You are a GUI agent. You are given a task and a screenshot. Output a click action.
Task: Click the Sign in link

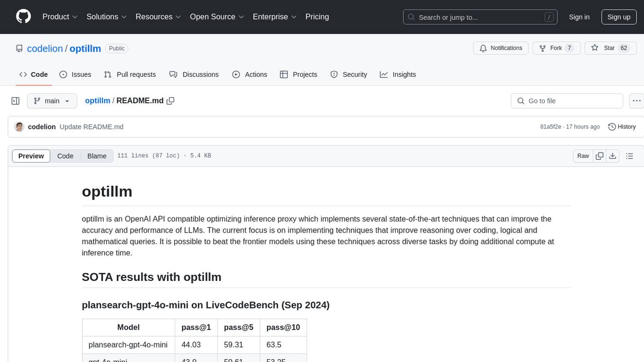coord(579,17)
